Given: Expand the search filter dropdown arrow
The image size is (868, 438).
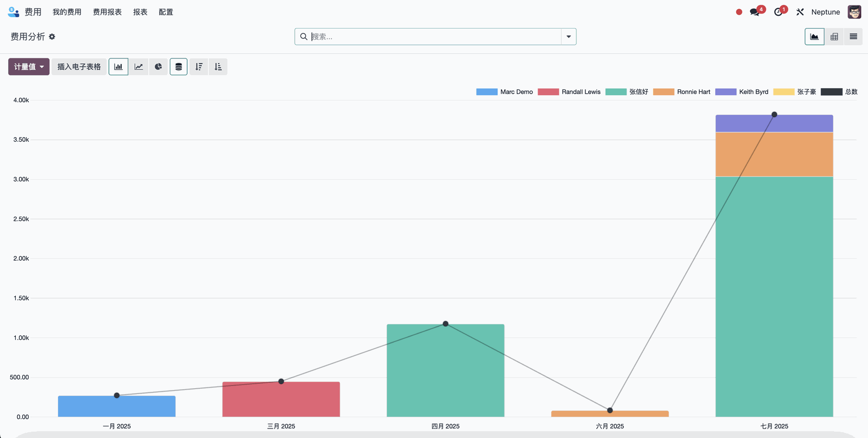Looking at the screenshot, I should 569,37.
